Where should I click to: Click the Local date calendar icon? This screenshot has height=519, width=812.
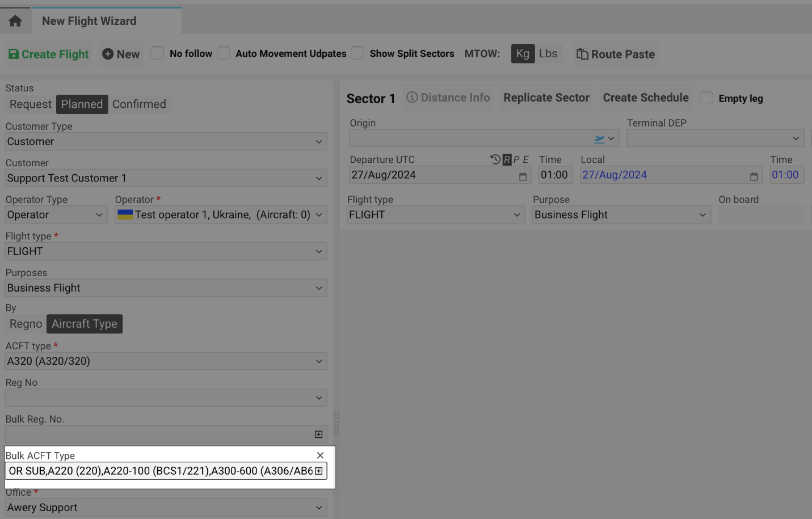[753, 176]
